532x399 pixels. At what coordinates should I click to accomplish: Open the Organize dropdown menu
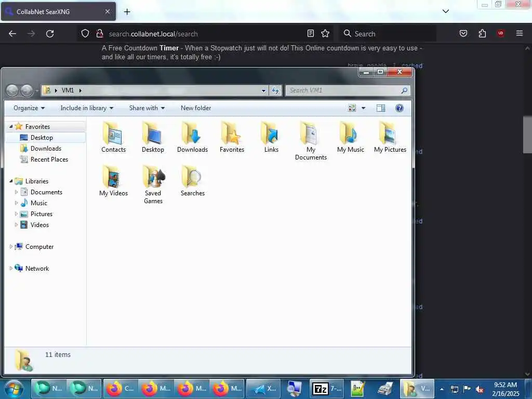29,108
